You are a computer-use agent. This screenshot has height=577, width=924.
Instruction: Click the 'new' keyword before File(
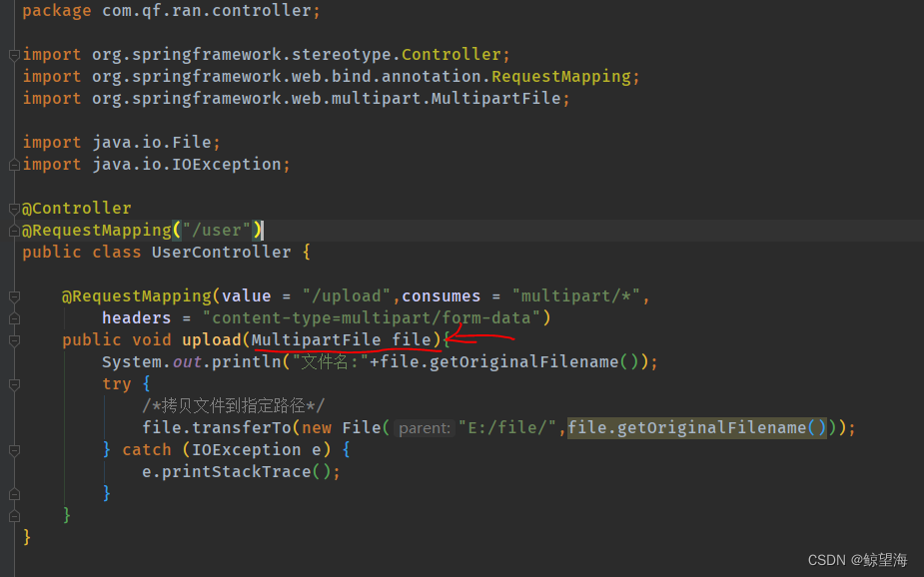[317, 427]
